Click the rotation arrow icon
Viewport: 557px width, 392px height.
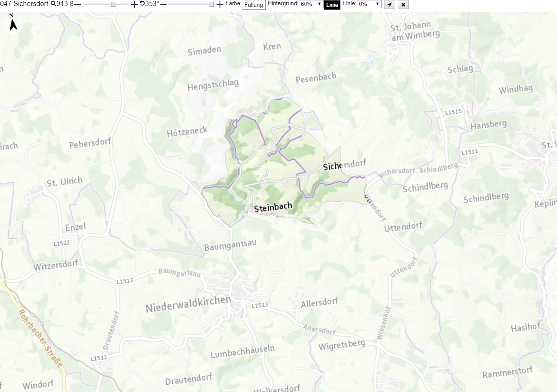[142, 4]
